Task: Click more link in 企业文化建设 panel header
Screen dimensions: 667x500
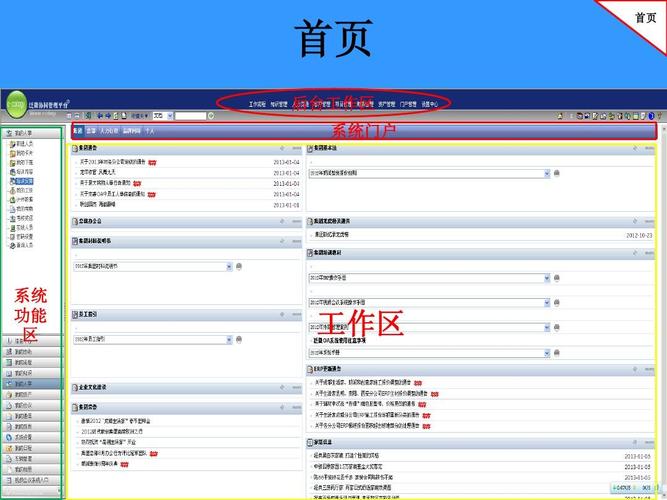Action: coord(296,388)
